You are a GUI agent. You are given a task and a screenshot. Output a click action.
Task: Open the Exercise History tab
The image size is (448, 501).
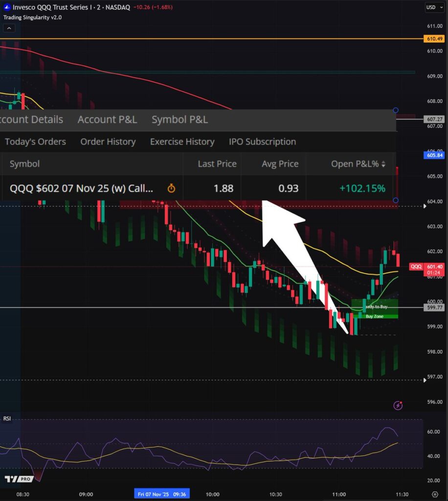[182, 142]
